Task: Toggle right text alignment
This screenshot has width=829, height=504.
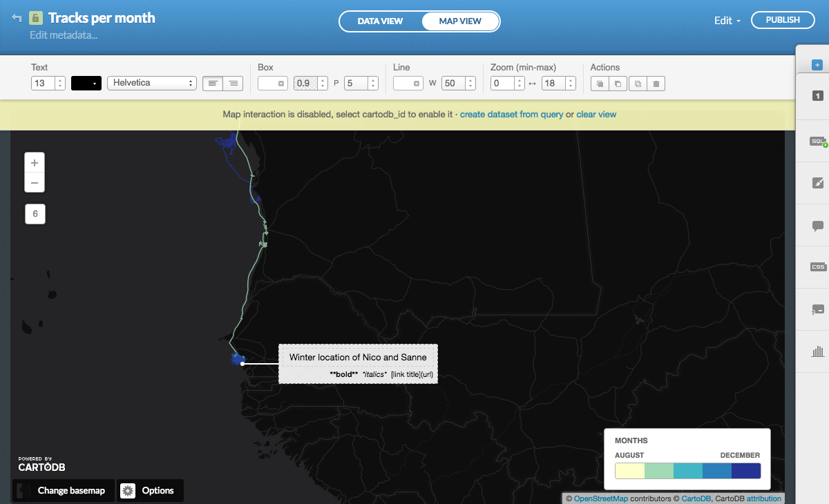Action: [233, 83]
